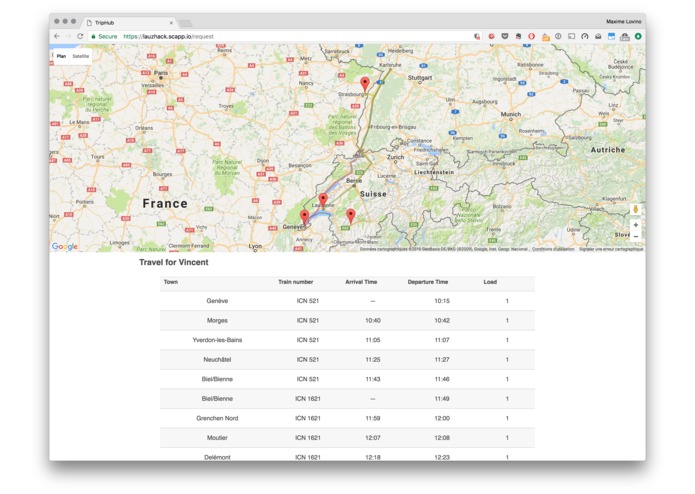The height and width of the screenshot is (494, 695).
Task: Click the browser forward arrow
Action: click(68, 36)
